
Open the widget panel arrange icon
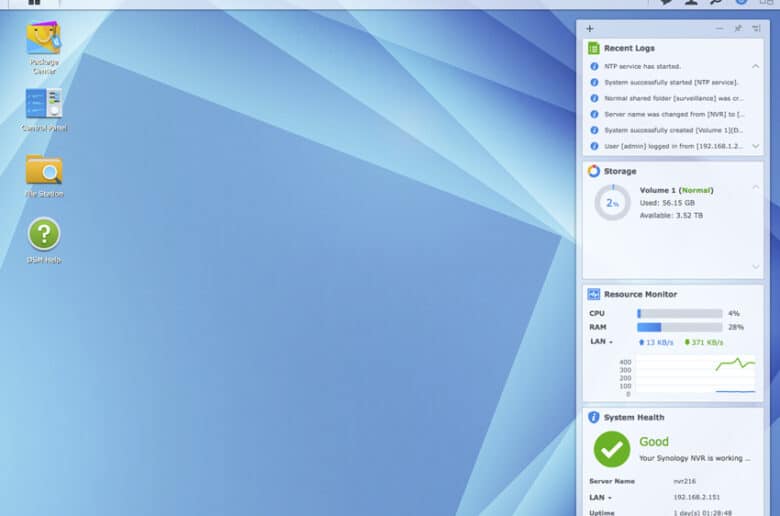pyautogui.click(x=756, y=29)
